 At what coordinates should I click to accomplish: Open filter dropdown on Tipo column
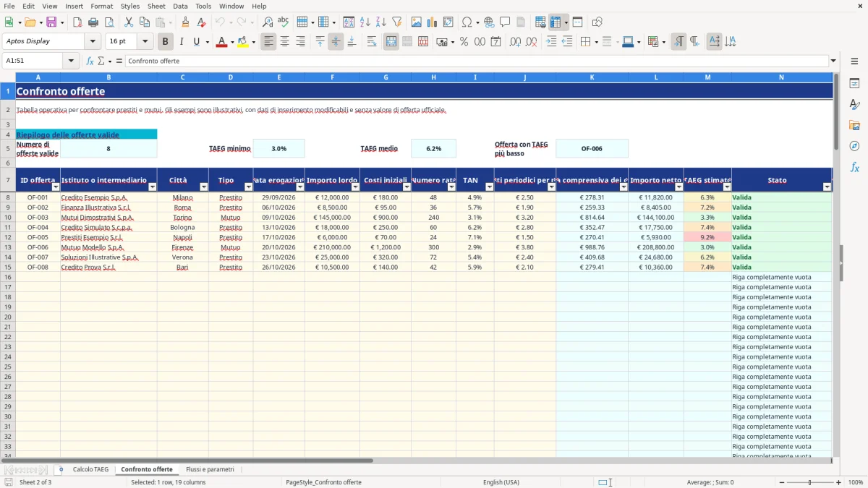248,187
